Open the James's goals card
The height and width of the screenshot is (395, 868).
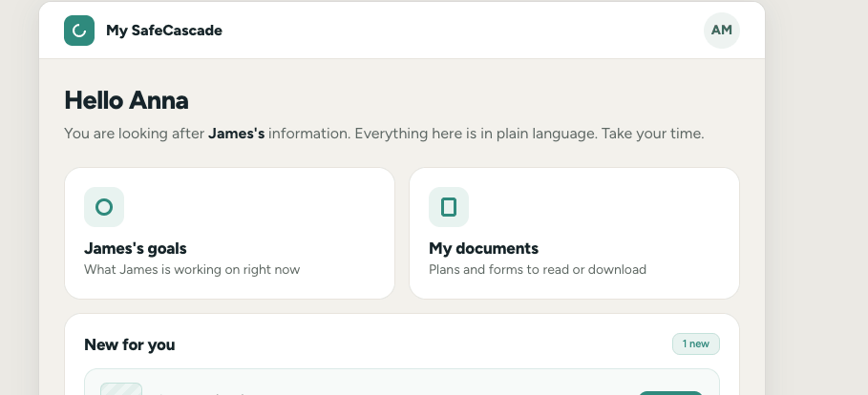(230, 233)
